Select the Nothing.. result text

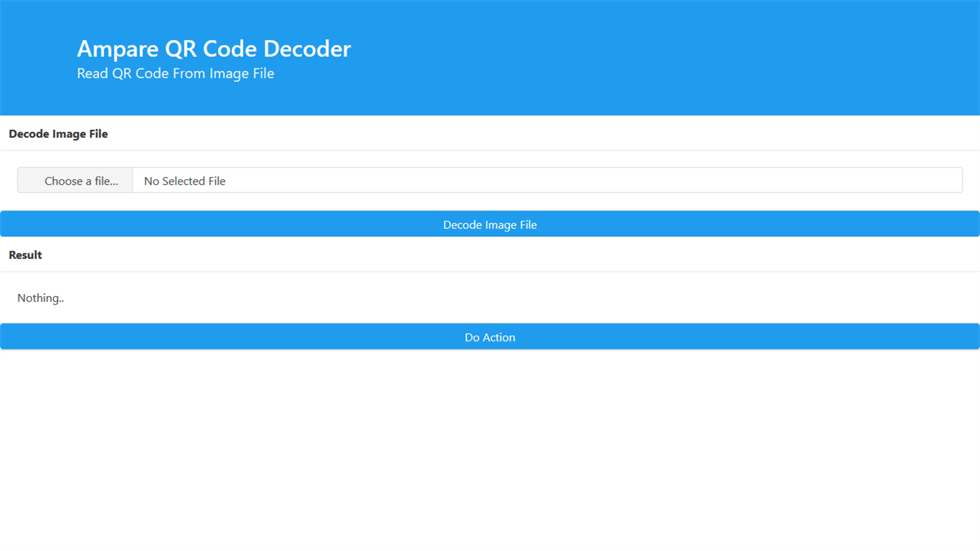pyautogui.click(x=41, y=298)
